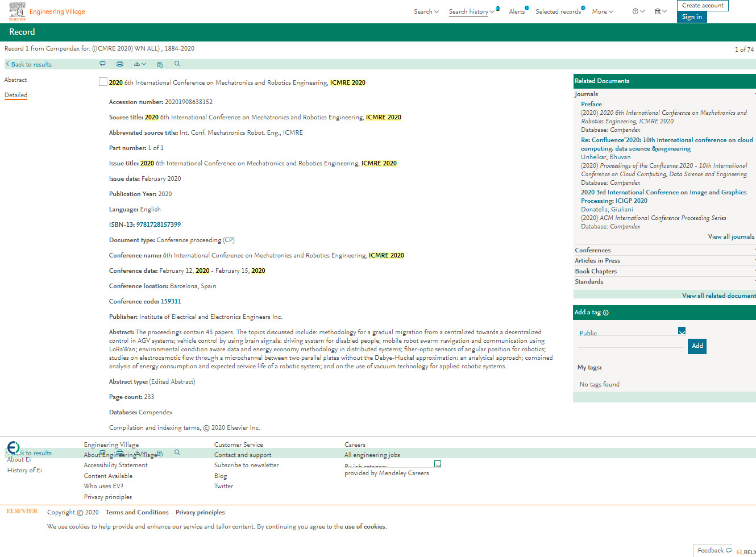Click the Add a tag info icon

[x=606, y=313]
